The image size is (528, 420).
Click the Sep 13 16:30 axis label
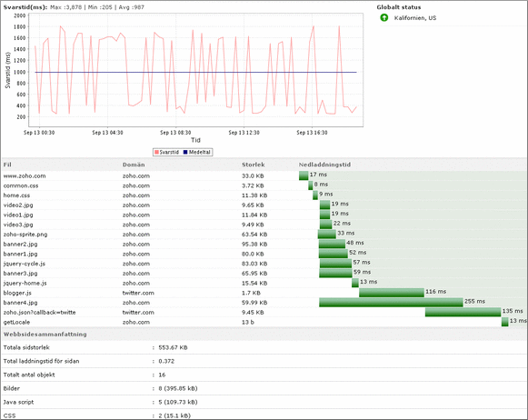(x=312, y=133)
